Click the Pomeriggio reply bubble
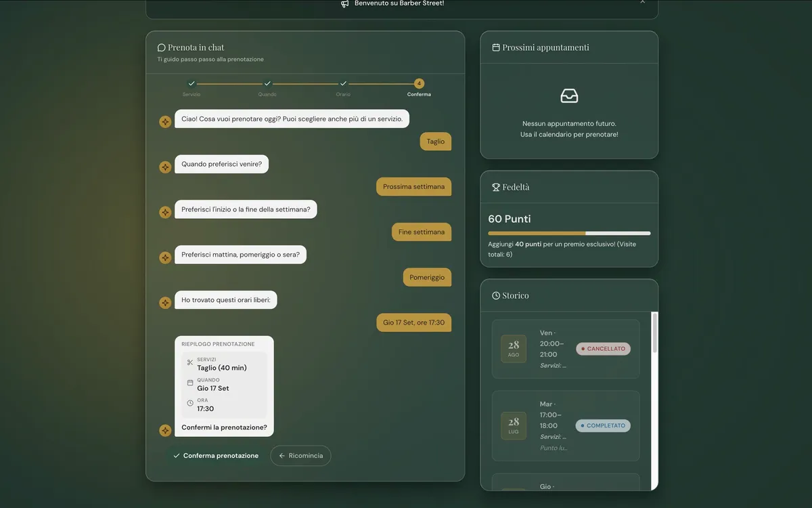The height and width of the screenshot is (508, 812). (x=428, y=278)
